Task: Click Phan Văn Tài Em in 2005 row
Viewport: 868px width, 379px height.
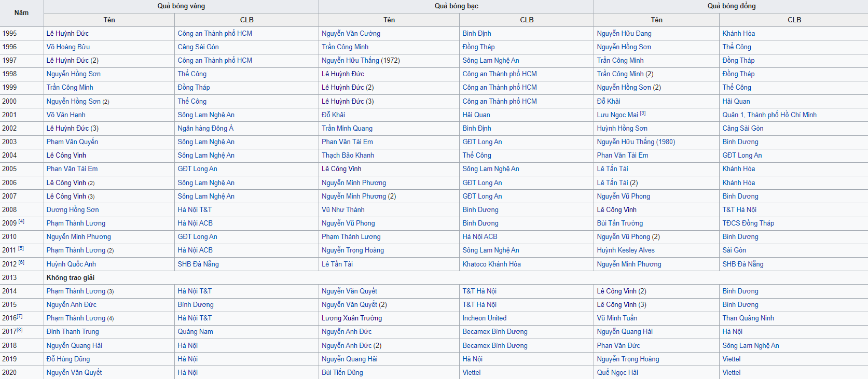Action: [72, 169]
